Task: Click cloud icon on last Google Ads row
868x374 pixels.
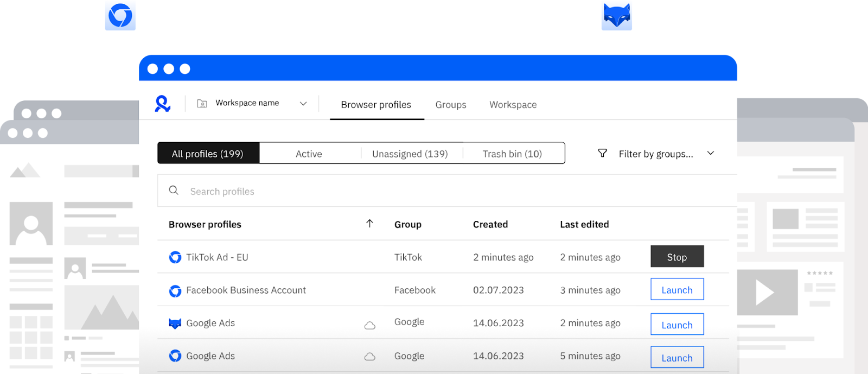Action: pos(370,357)
